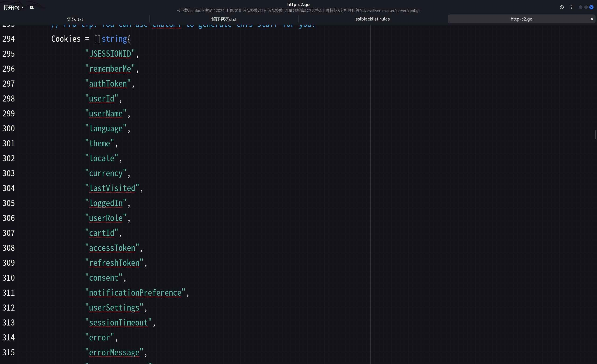
Task: Click the vertical scrollbar handle at right edge
Action: click(595, 134)
